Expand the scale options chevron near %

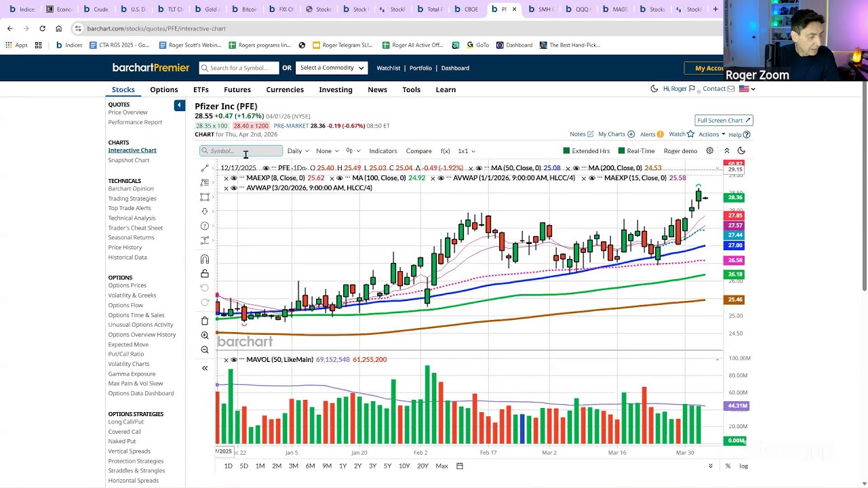tap(711, 466)
